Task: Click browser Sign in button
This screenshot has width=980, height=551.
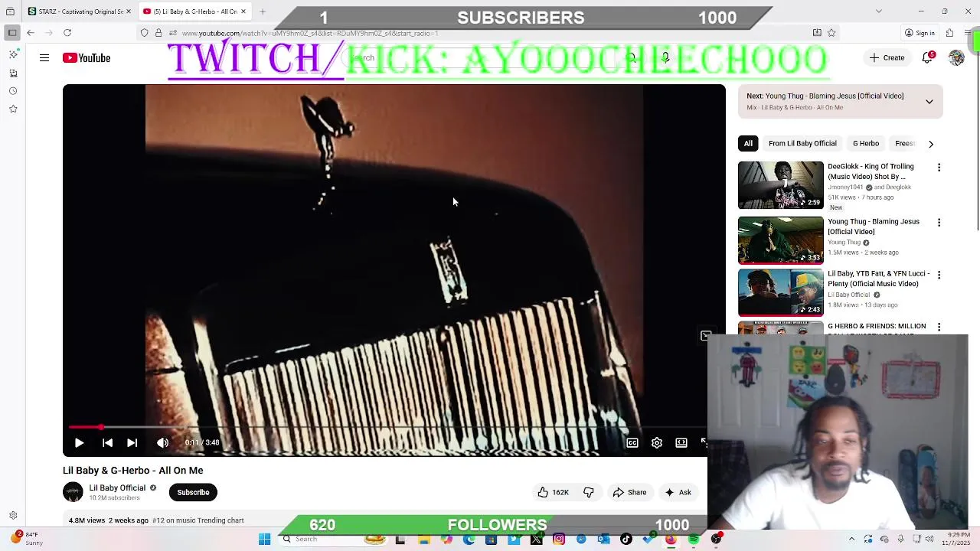Action: click(920, 33)
